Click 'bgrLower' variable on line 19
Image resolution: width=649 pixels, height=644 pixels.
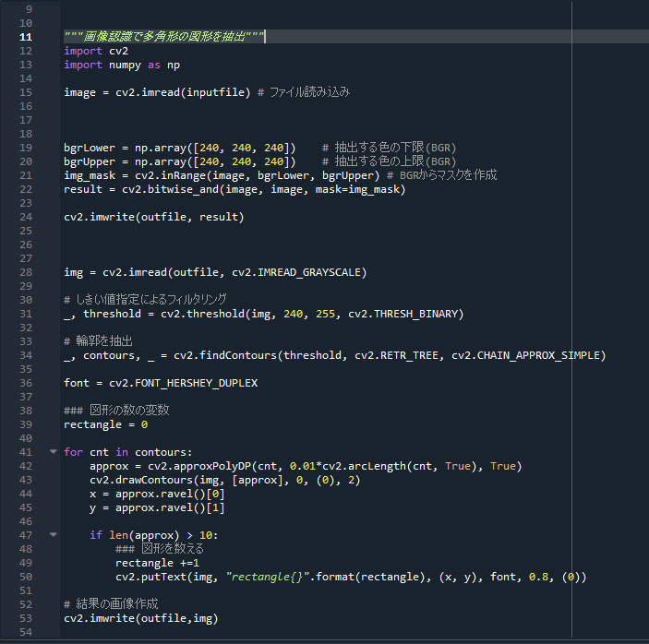[x=90, y=148]
